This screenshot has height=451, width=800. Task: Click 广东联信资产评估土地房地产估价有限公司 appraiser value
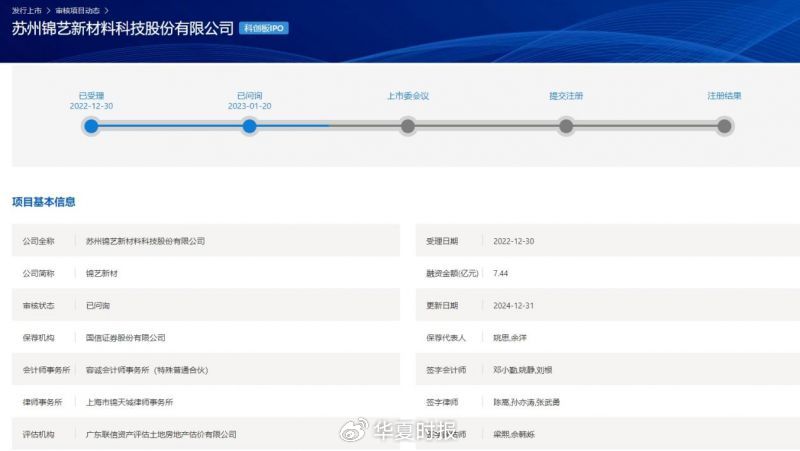(x=161, y=434)
